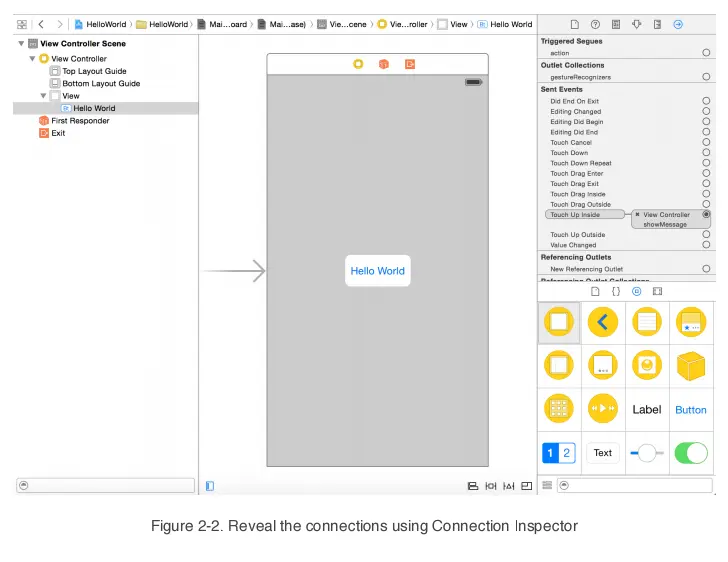Open the Quick Help inspector tab

point(595,24)
